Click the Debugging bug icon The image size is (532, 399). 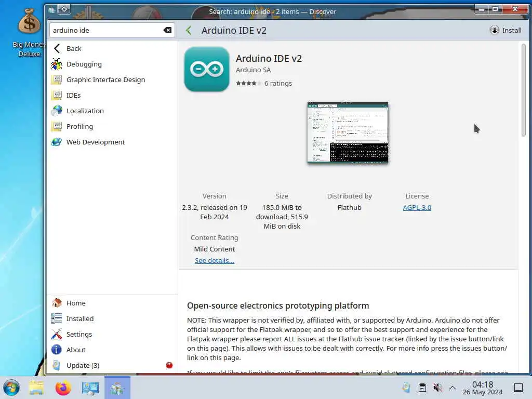click(x=57, y=64)
